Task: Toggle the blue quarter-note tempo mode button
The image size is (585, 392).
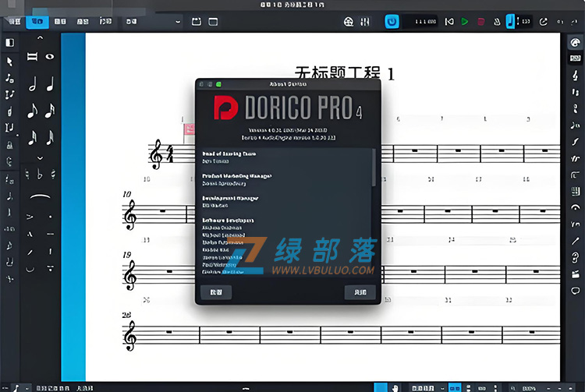Action: point(510,21)
